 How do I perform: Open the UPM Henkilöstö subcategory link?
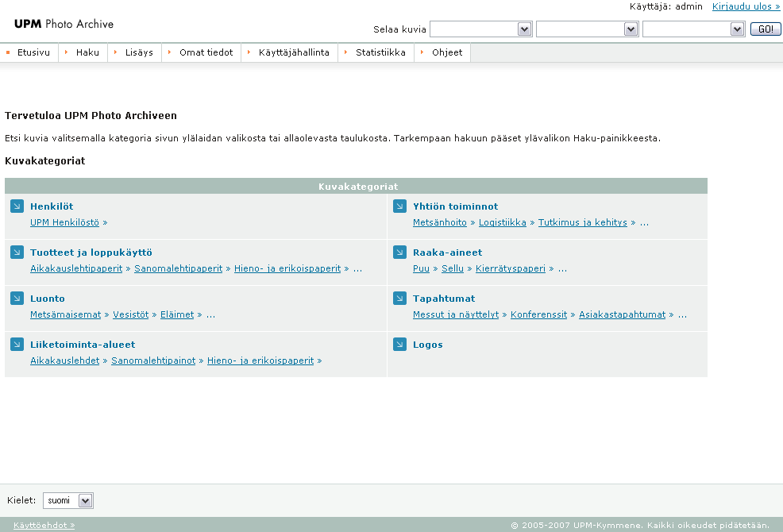pyautogui.click(x=64, y=222)
